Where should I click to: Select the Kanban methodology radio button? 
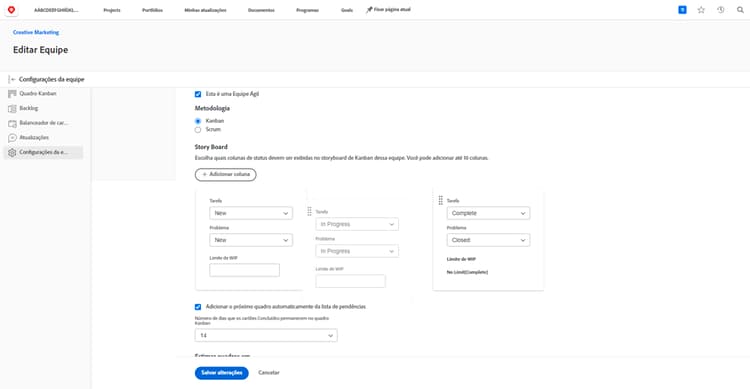[198, 121]
